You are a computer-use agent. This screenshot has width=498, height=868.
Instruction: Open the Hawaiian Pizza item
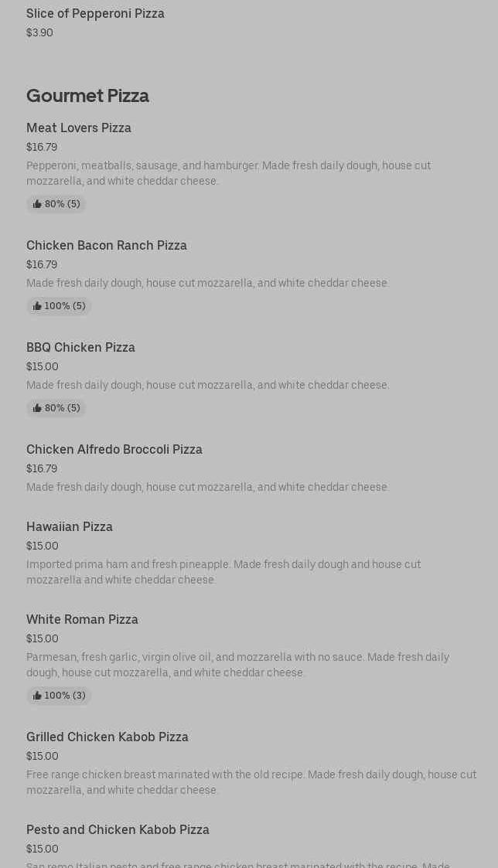click(70, 526)
